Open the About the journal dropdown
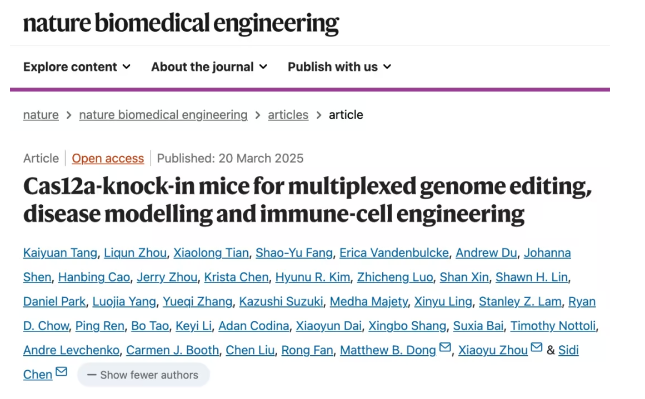The height and width of the screenshot is (399, 645). [x=209, y=67]
